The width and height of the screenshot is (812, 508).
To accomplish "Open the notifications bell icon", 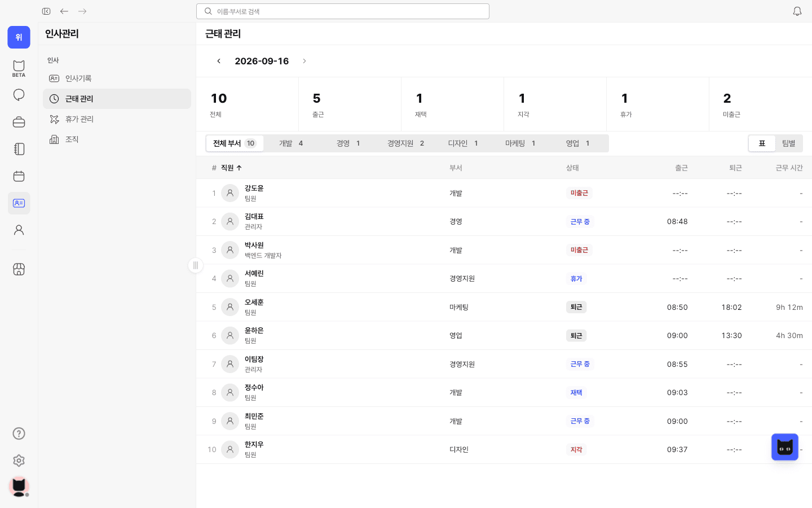I will (x=797, y=11).
